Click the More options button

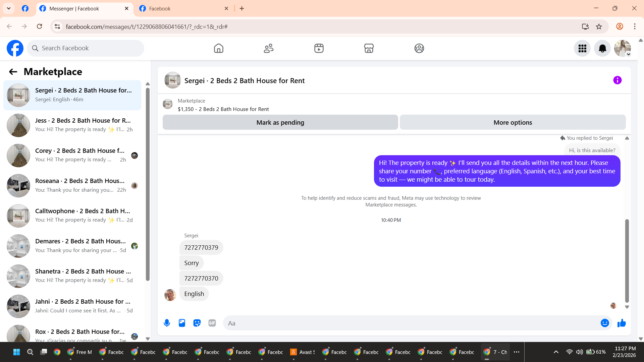pos(513,123)
